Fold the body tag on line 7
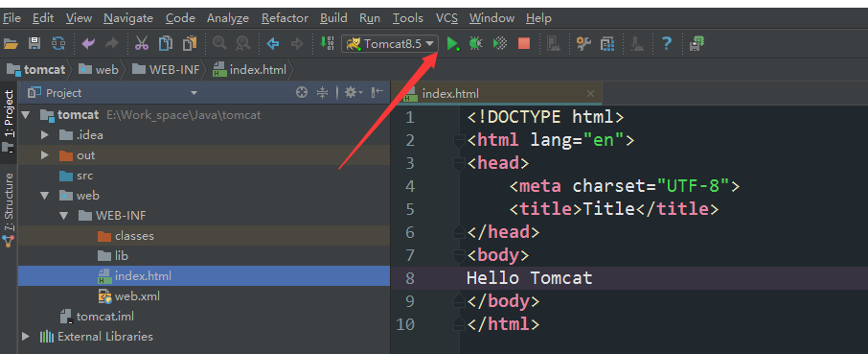The width and height of the screenshot is (868, 354). [x=459, y=256]
